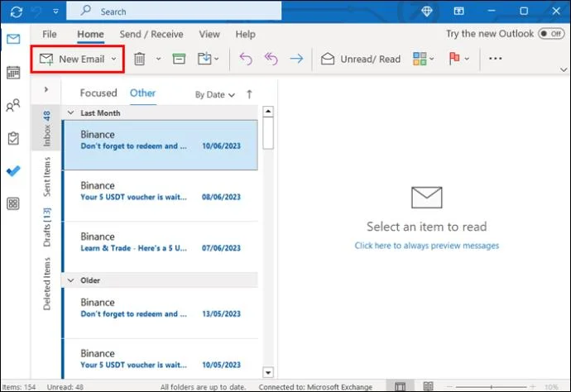Open the Calendar module icon
Image resolution: width=571 pixels, height=392 pixels.
tap(13, 73)
